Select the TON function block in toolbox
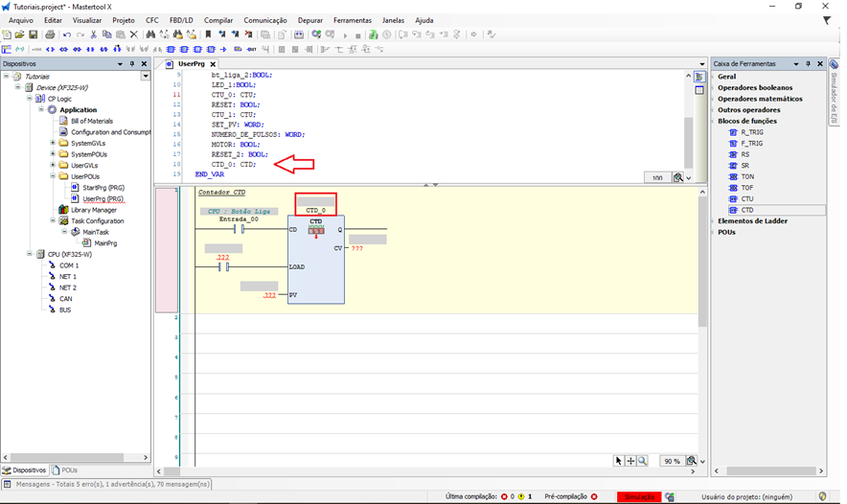 pyautogui.click(x=746, y=176)
